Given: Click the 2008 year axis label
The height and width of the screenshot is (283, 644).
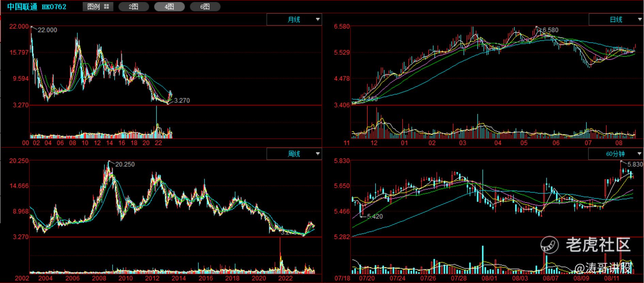Looking at the screenshot, I should [99, 278].
